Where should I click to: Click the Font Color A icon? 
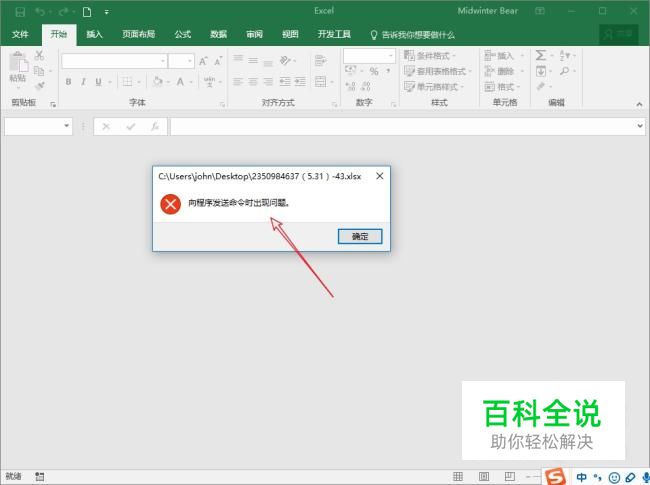pos(180,82)
